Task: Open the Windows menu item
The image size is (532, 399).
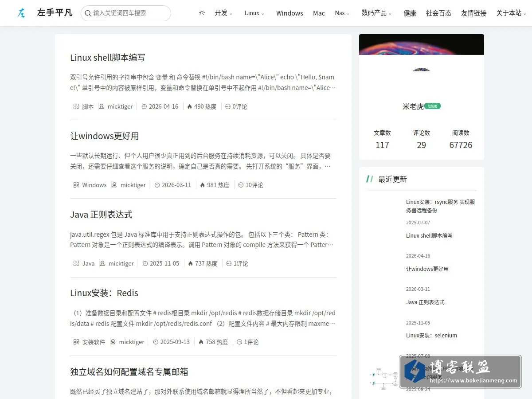Action: click(x=289, y=13)
